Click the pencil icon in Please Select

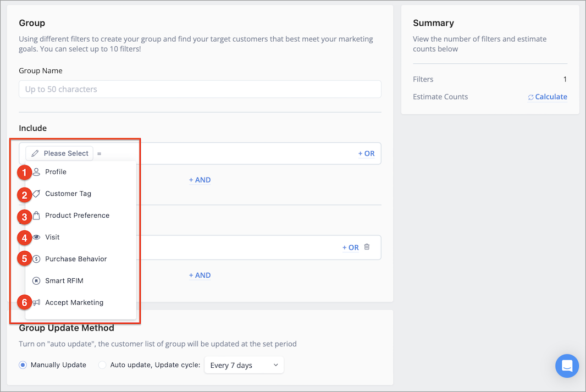click(35, 153)
